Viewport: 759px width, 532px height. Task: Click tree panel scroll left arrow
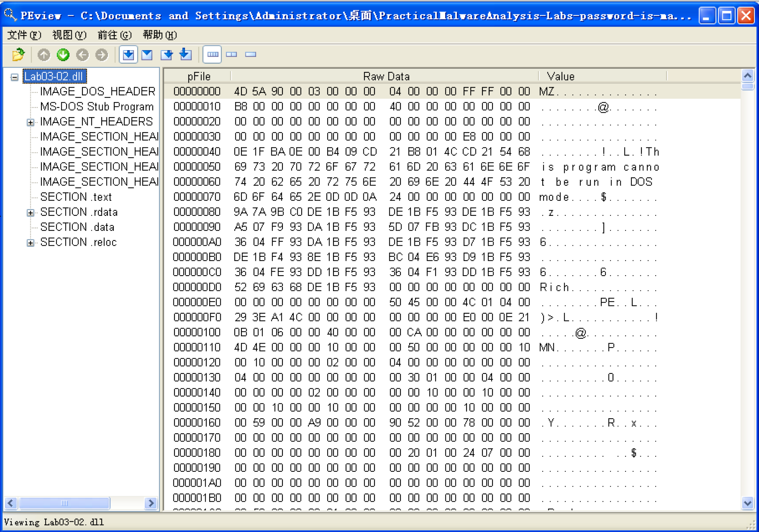(11, 503)
